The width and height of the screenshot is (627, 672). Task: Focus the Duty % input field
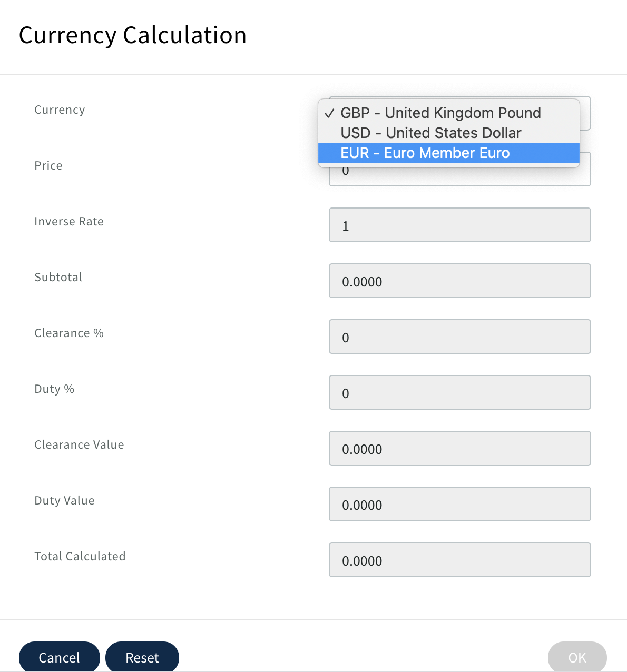click(459, 393)
